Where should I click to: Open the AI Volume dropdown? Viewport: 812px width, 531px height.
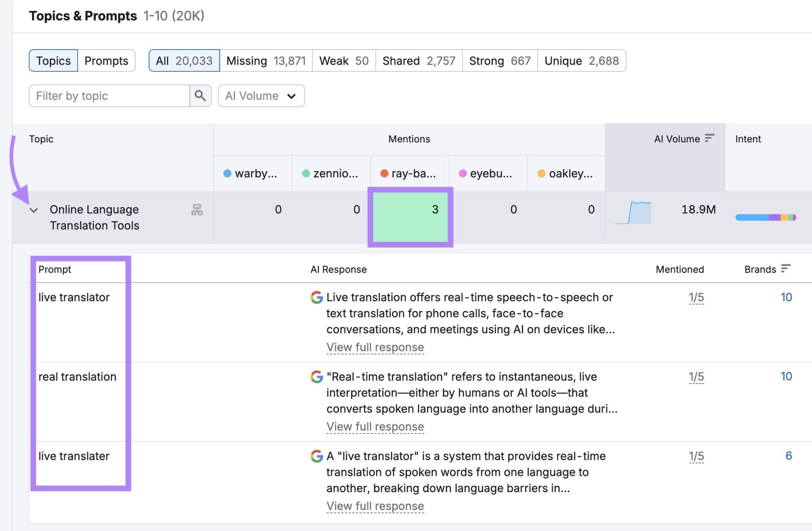pos(260,96)
